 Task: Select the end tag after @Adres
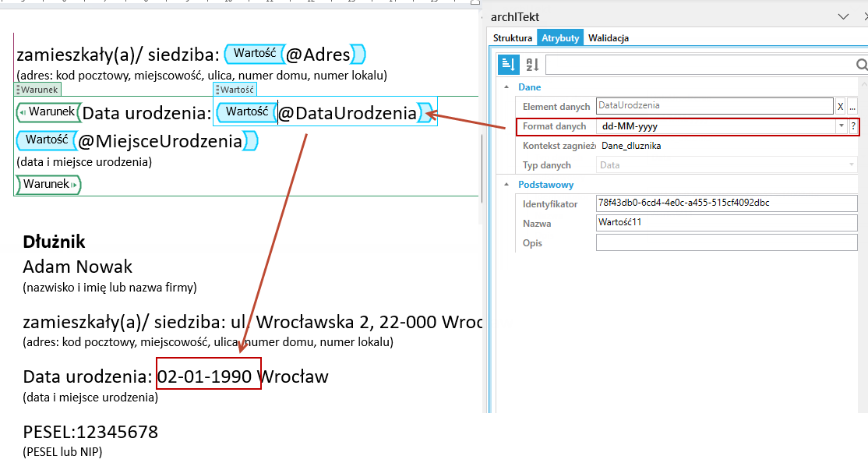(x=358, y=55)
